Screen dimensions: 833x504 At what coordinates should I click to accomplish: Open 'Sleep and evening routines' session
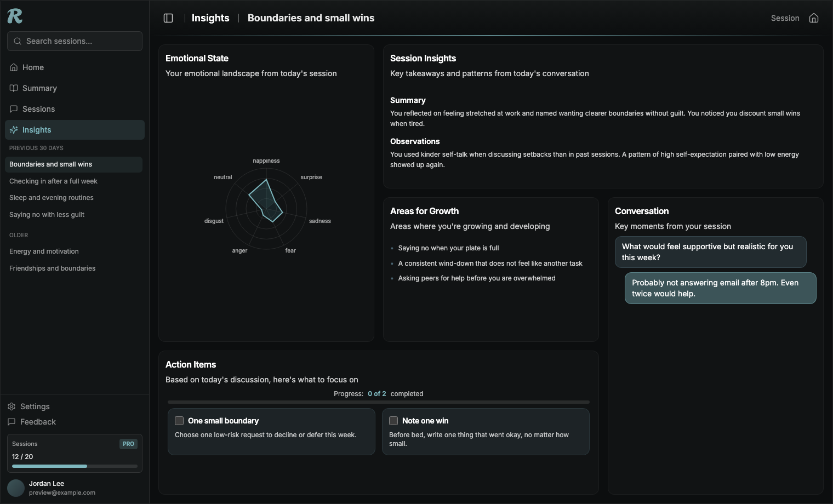pos(52,198)
